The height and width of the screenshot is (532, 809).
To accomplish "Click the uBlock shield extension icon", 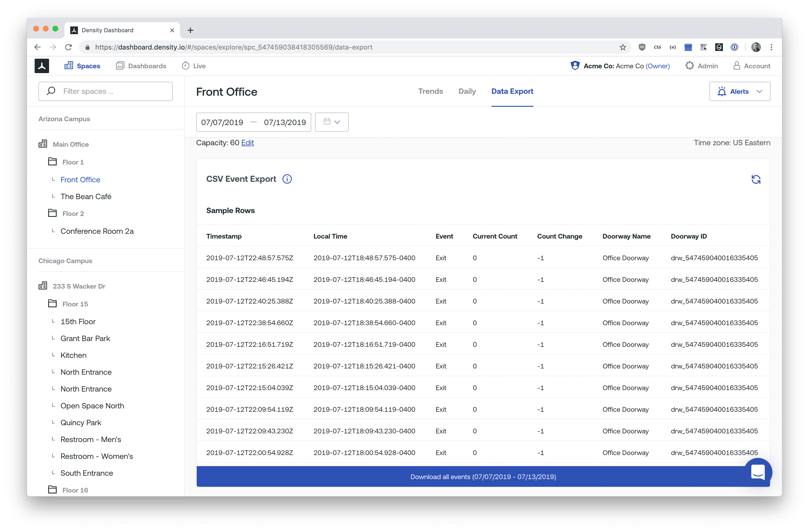I will pyautogui.click(x=642, y=47).
